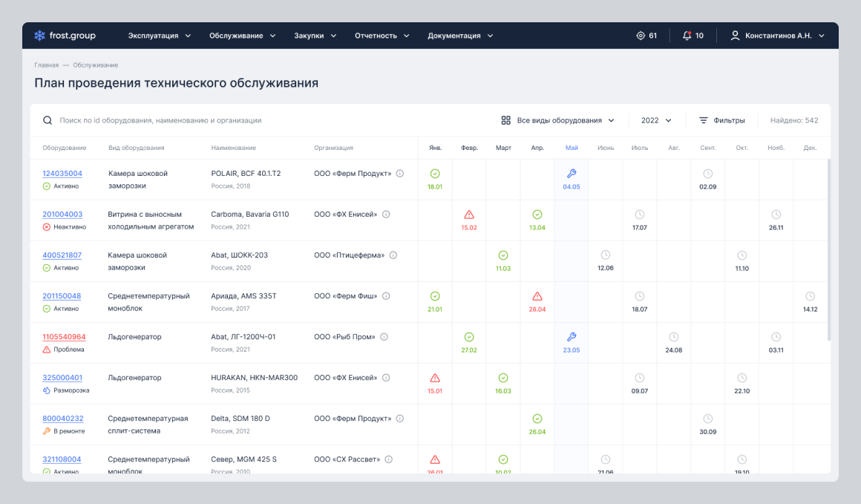This screenshot has height=504, width=861.
Task: Click the Найдено: 542 results count
Action: [x=794, y=120]
